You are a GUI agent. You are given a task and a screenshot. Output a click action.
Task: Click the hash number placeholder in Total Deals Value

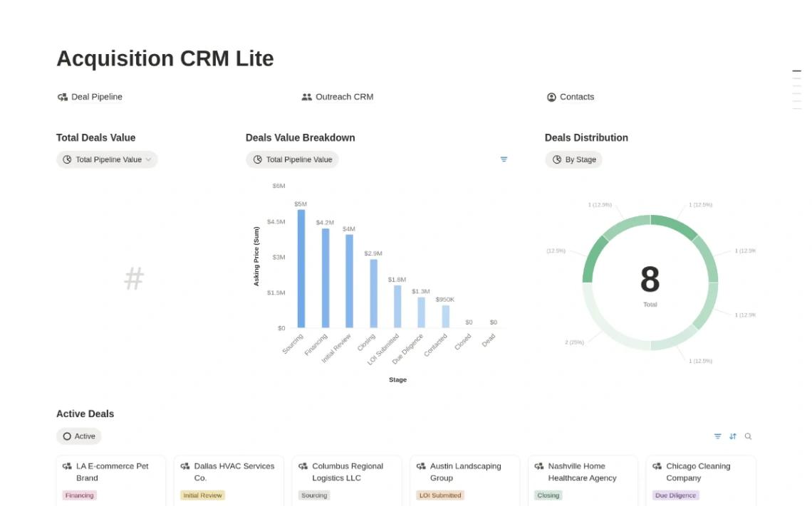134,278
